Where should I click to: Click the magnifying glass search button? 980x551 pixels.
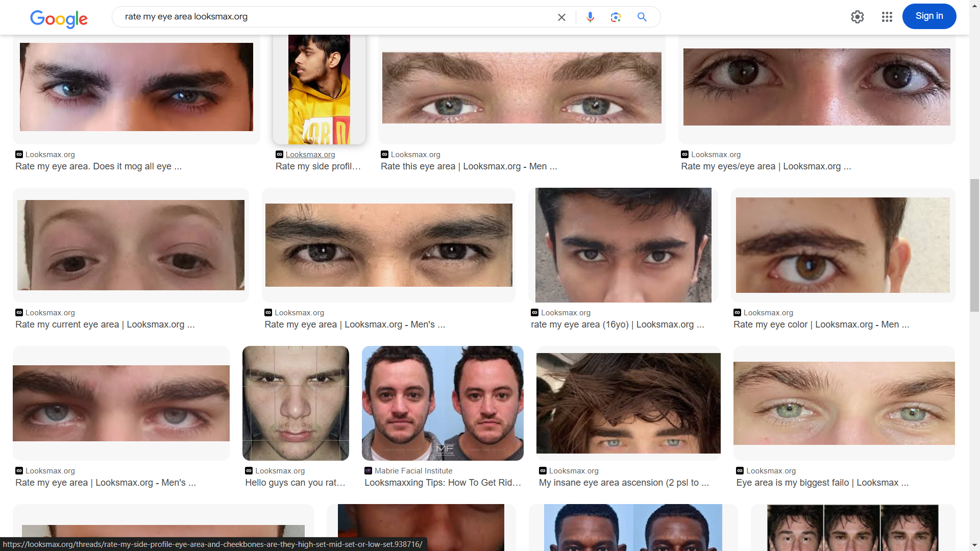point(642,17)
